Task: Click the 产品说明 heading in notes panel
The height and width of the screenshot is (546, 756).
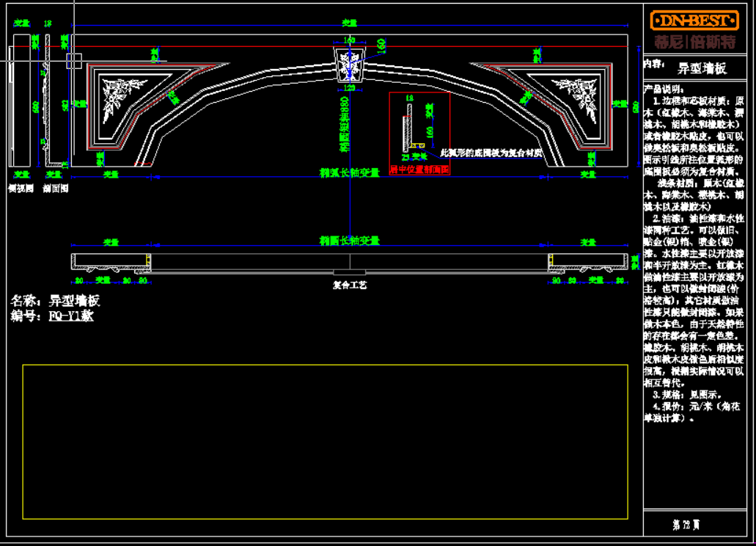Action: point(663,88)
